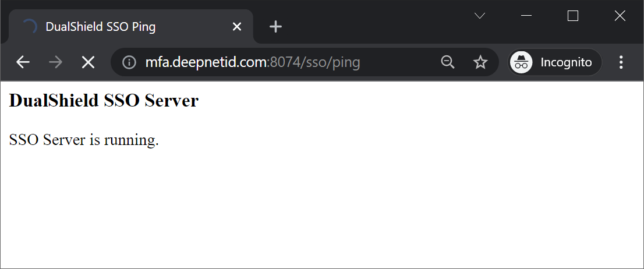Click the DualShield SSO Server heading
This screenshot has width=644, height=269.
pos(104,101)
